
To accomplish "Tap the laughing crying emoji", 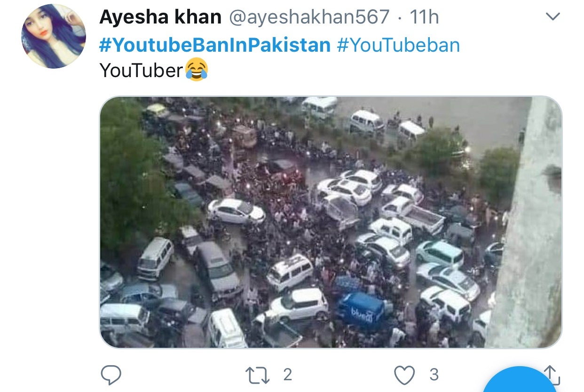I will pos(197,70).
